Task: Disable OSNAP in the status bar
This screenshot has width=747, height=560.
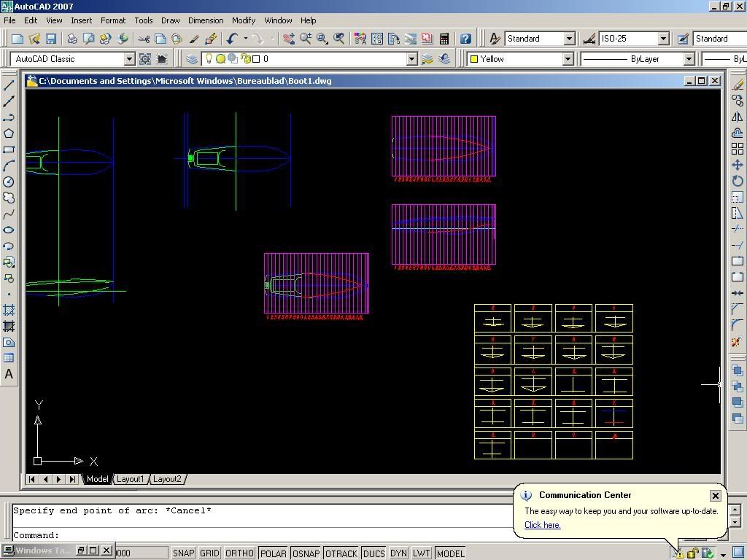Action: 306,553
